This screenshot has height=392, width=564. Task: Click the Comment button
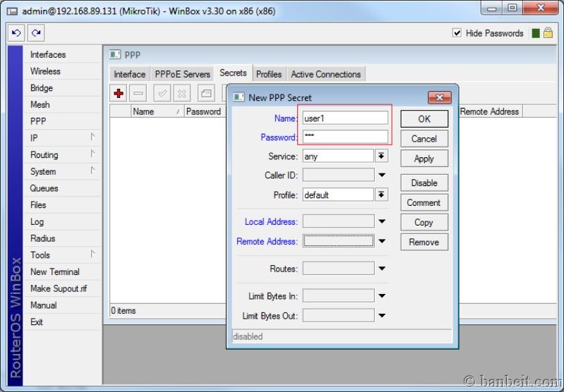click(x=424, y=202)
